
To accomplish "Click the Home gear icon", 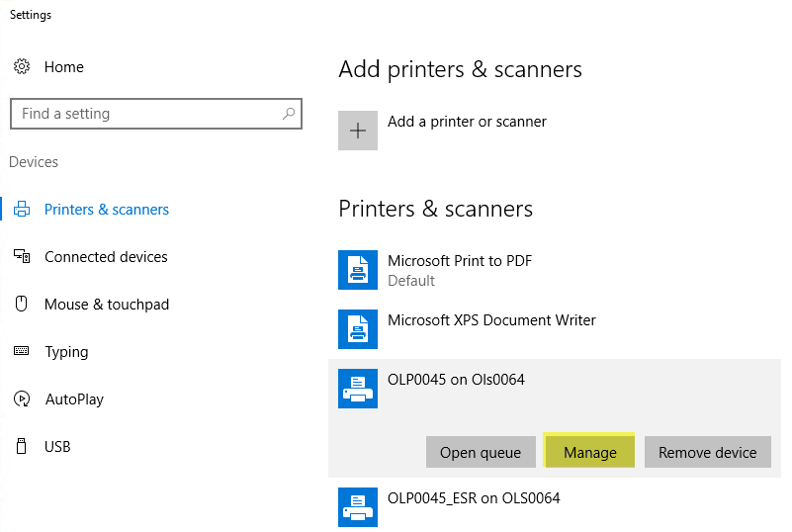I will (22, 67).
